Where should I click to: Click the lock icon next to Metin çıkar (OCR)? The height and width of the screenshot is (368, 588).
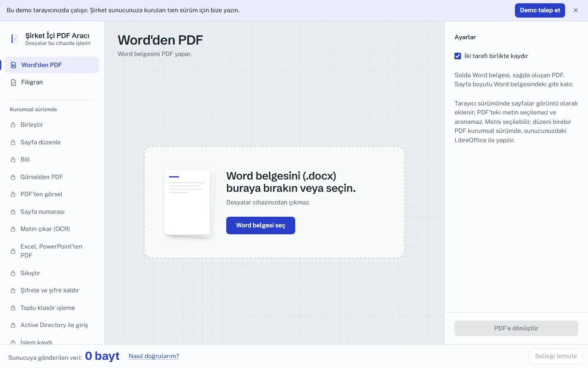(x=13, y=229)
